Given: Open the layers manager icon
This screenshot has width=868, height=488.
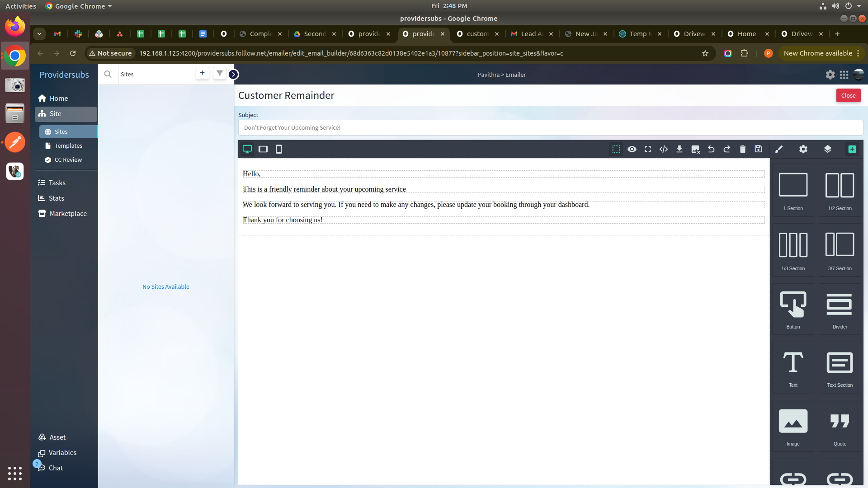Looking at the screenshot, I should coord(828,149).
